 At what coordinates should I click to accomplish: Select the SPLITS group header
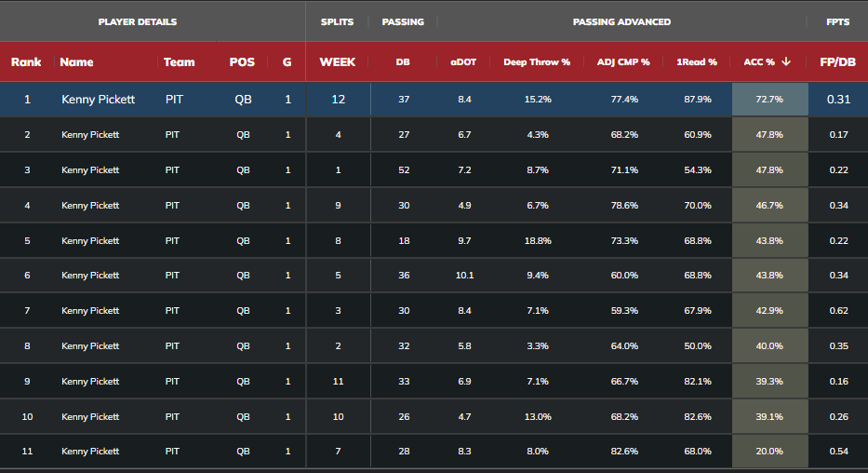337,22
